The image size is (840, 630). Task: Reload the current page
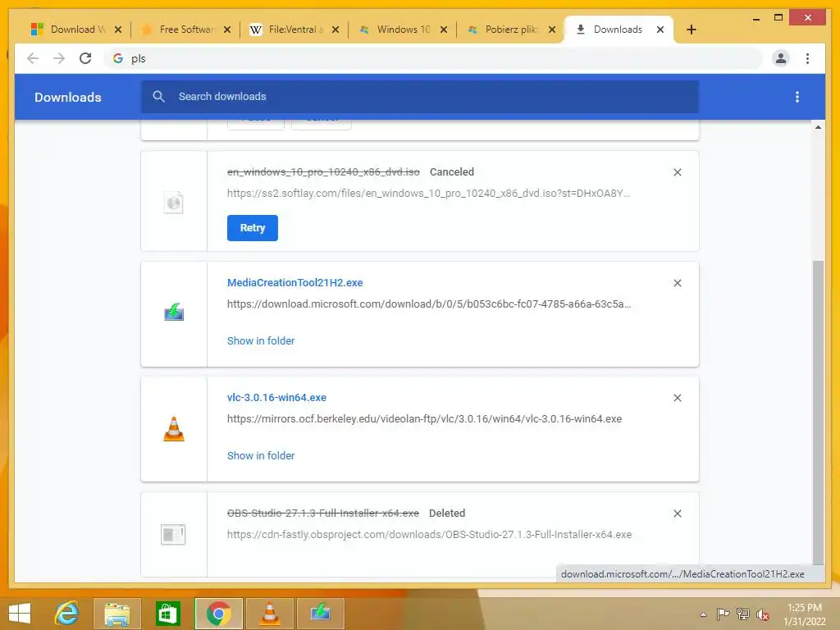click(x=85, y=58)
